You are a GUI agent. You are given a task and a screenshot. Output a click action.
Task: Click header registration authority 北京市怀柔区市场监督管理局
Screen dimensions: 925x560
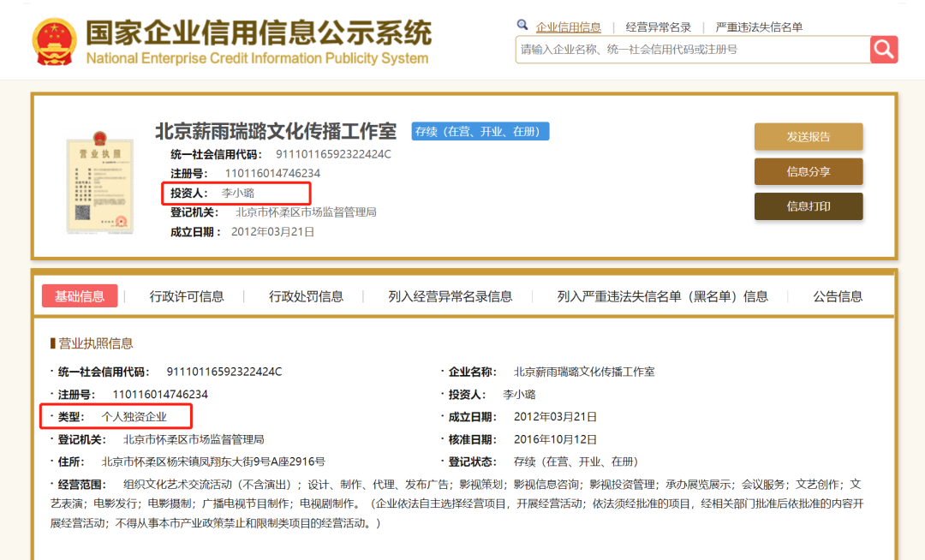306,212
